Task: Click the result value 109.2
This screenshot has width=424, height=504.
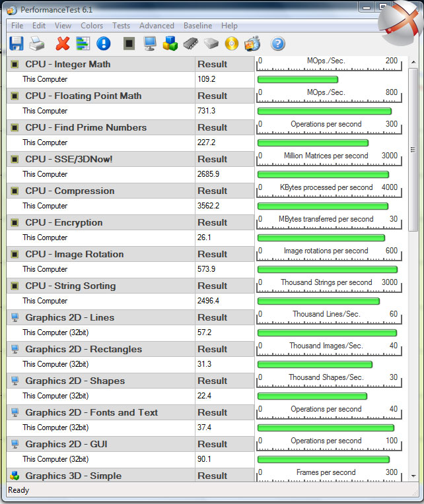Action: pyautogui.click(x=207, y=79)
